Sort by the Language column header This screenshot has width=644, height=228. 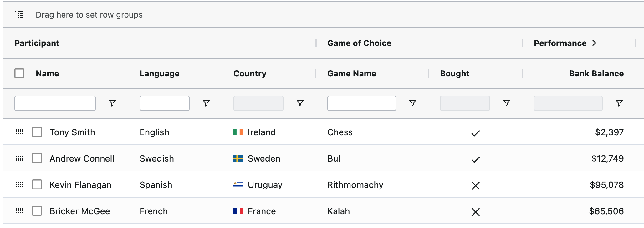pyautogui.click(x=159, y=74)
